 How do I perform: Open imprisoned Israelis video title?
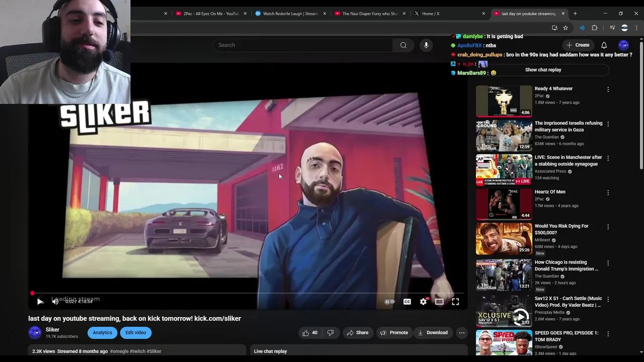click(569, 126)
